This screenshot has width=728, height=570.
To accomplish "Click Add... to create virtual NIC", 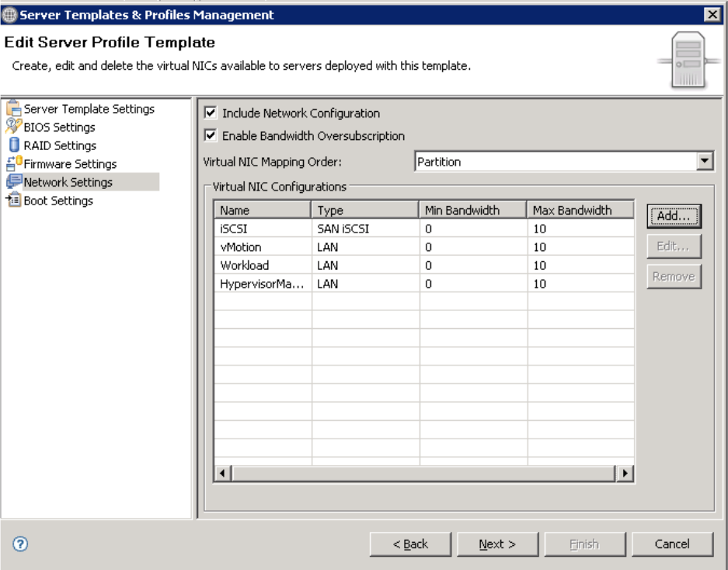I will [674, 218].
